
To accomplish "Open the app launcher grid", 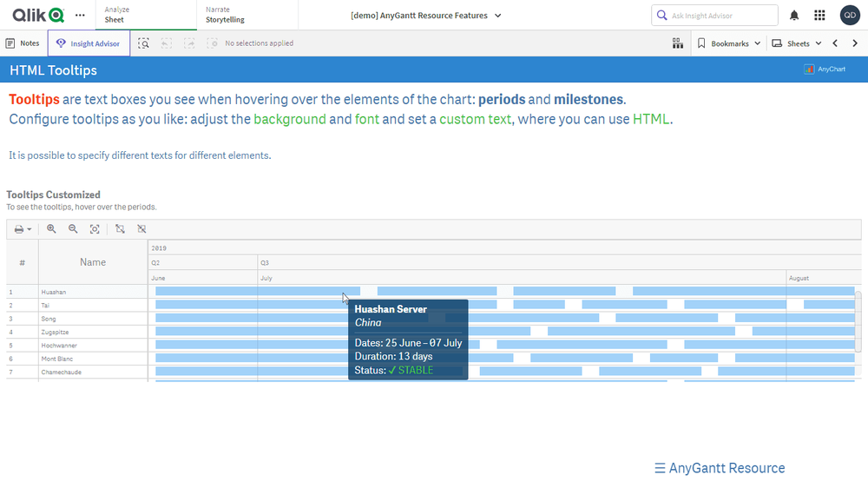I will (819, 16).
